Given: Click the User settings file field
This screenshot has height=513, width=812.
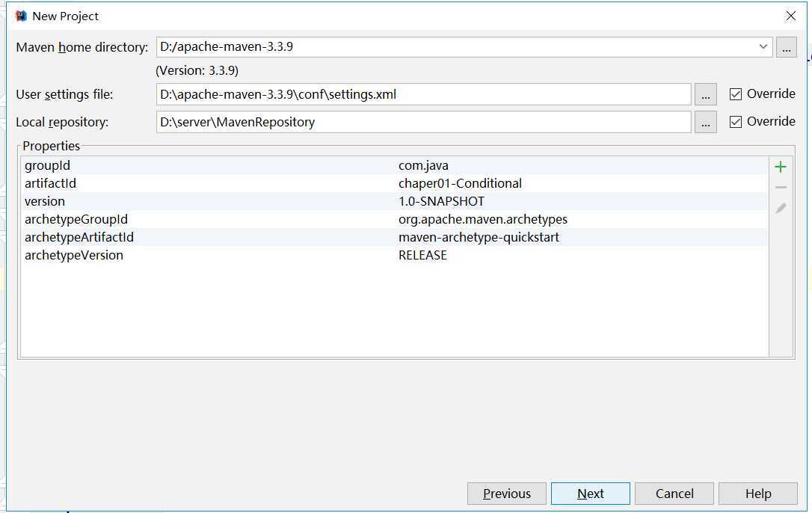Looking at the screenshot, I should 424,94.
